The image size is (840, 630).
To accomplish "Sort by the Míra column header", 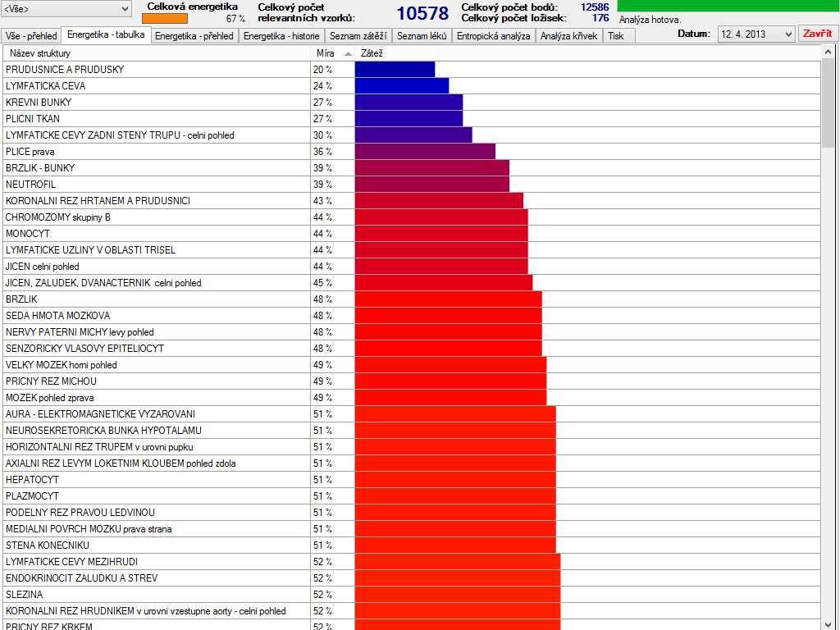I will (x=332, y=53).
